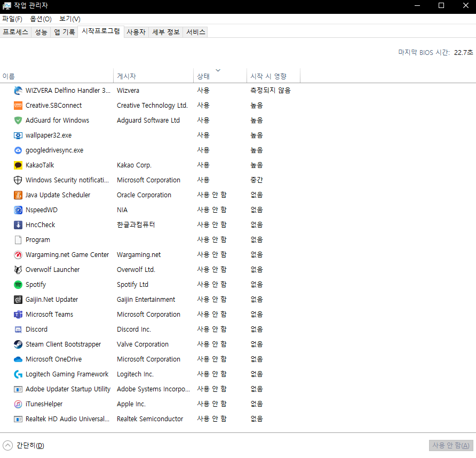Screen dimensions: 476x458
Task: Click the 22.7초 BIOS time value
Action: tap(463, 52)
